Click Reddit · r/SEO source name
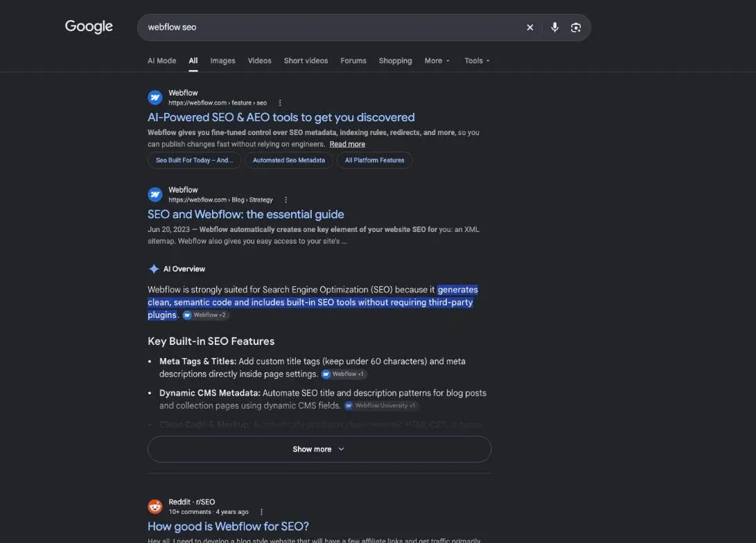The width and height of the screenshot is (756, 543). 192,502
